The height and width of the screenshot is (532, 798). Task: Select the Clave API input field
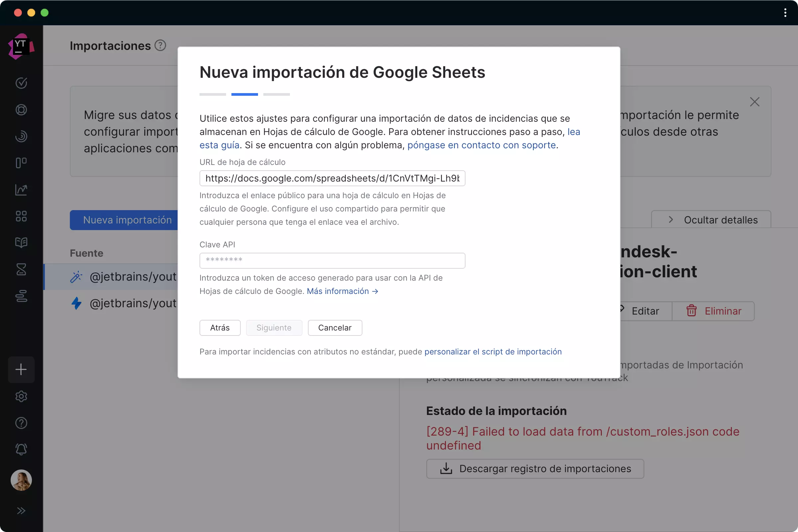pyautogui.click(x=332, y=261)
